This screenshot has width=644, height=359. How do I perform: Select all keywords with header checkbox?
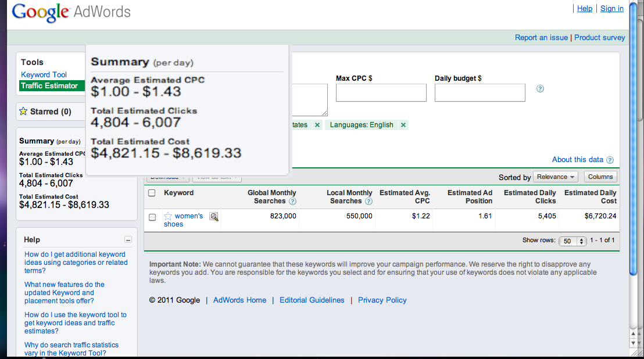152,193
